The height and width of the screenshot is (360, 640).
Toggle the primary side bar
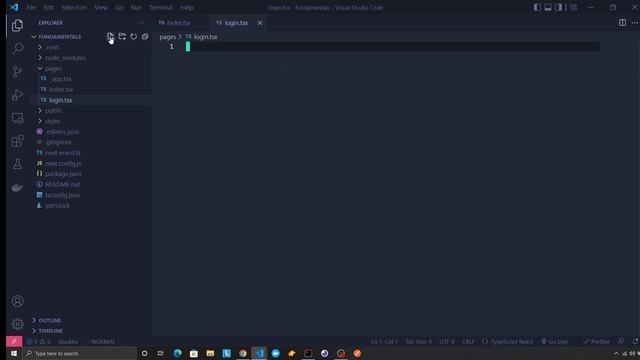[537, 7]
